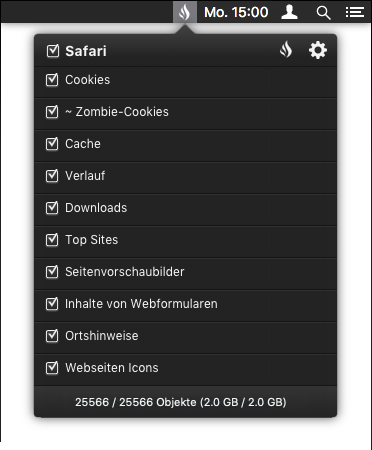Disable the Cache checkbox
The height and width of the screenshot is (450, 372).
pos(52,144)
